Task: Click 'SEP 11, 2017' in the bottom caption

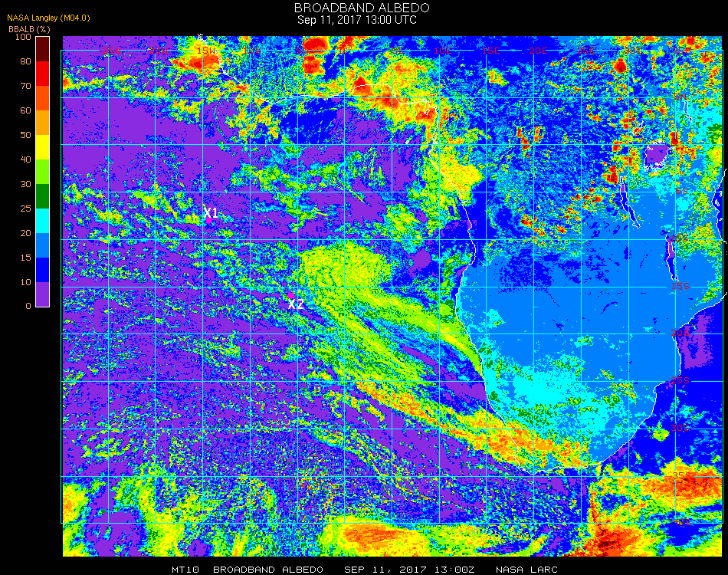Action: (386, 570)
